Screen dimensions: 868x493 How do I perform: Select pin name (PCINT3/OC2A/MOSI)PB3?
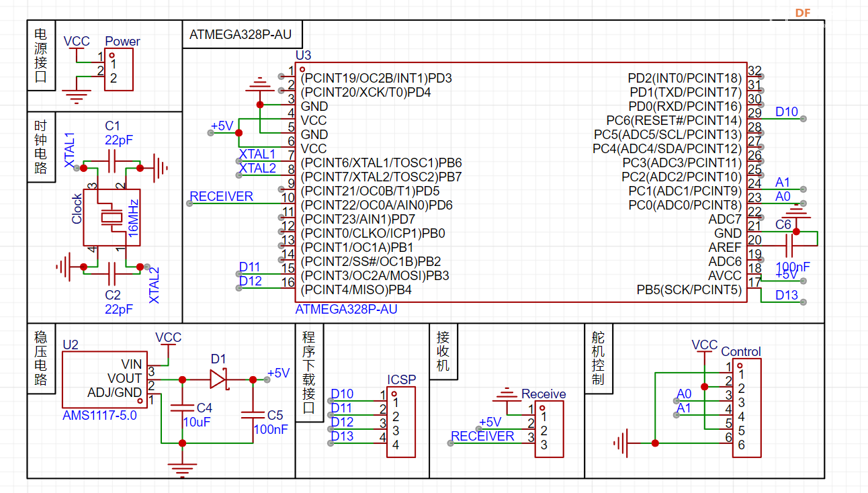[375, 276]
